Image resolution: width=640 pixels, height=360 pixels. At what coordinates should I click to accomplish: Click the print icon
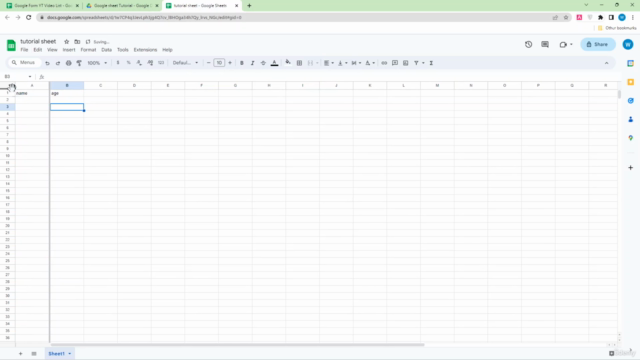(69, 63)
